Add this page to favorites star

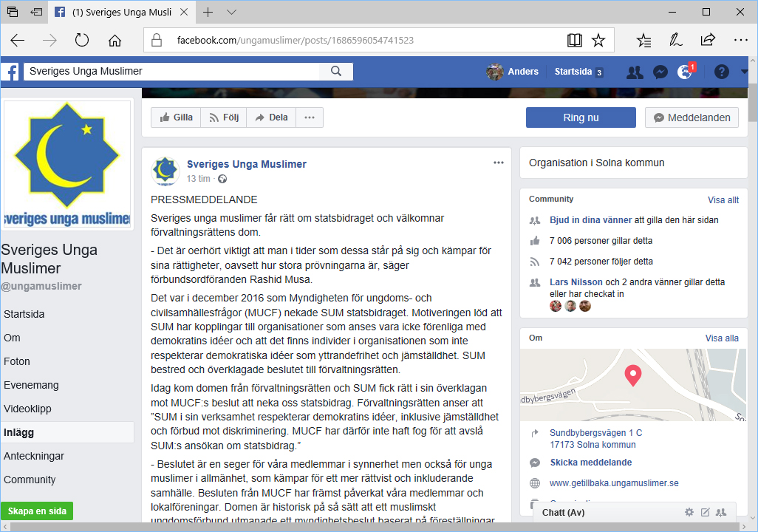(598, 40)
